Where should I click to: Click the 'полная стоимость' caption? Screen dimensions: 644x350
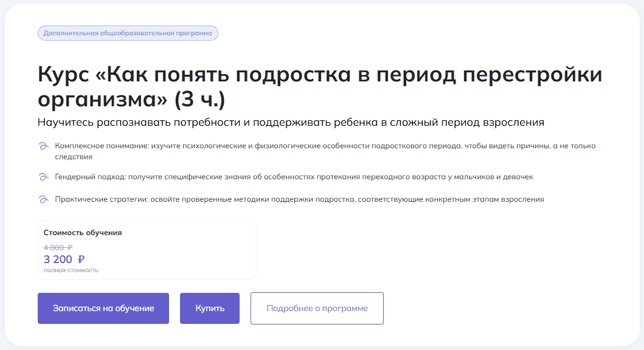(x=71, y=270)
